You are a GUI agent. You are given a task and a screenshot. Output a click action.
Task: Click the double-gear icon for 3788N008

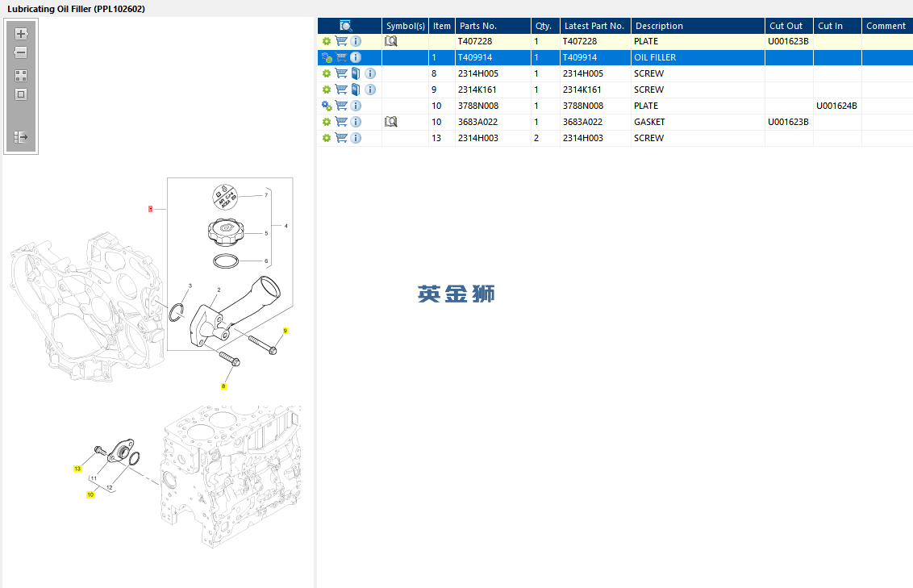tap(327, 106)
